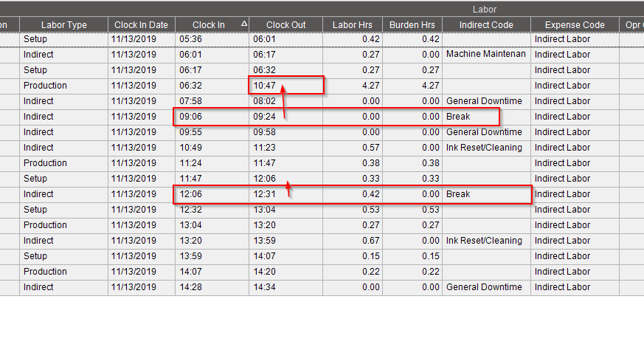Select Clock In cell 12:32
The image size is (644, 347).
point(212,210)
